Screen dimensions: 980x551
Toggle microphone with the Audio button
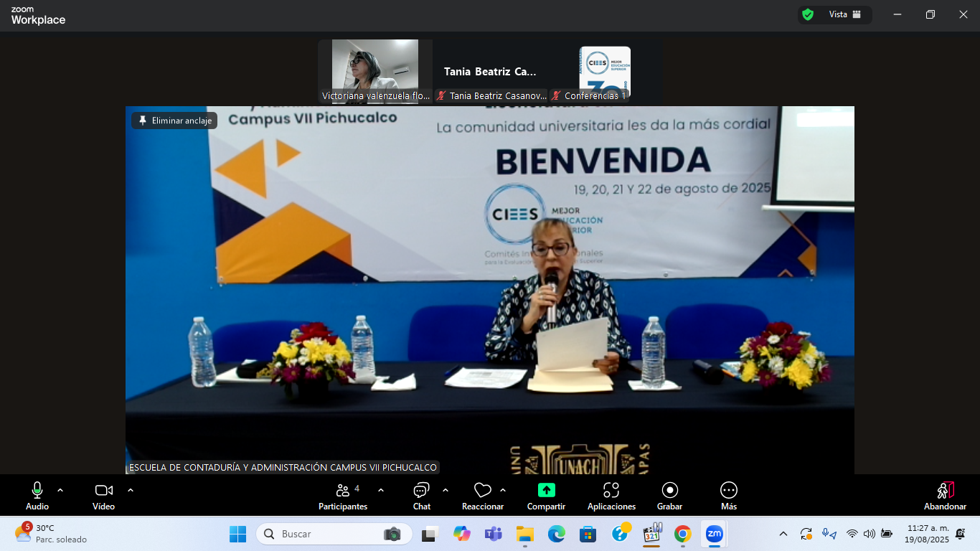(x=37, y=495)
